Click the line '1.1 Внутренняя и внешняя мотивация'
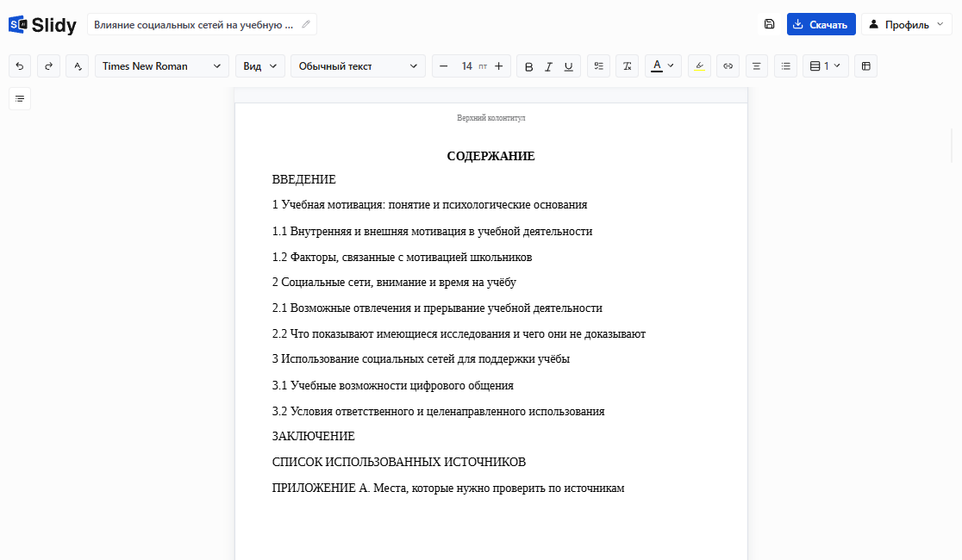The width and height of the screenshot is (962, 560). point(432,231)
